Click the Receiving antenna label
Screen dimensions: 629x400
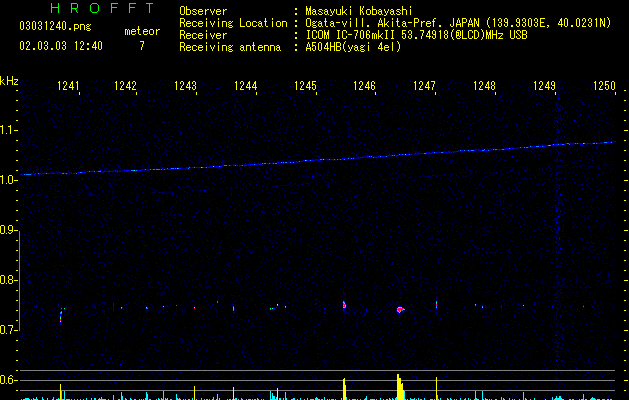[x=230, y=47]
